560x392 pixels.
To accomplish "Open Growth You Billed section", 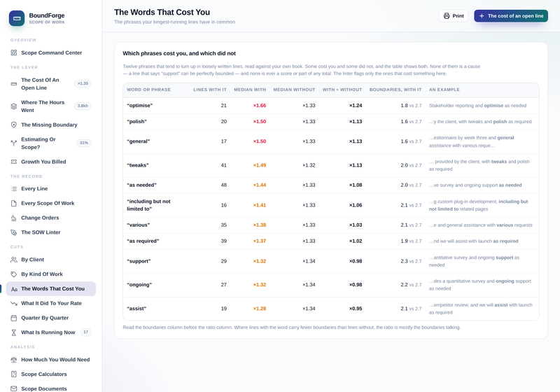I will pos(50,162).
